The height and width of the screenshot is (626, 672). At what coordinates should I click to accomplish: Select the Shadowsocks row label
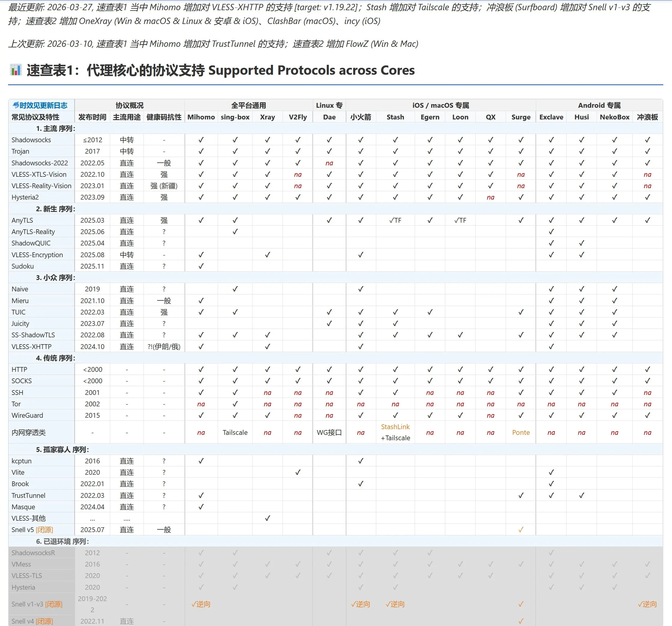point(31,140)
